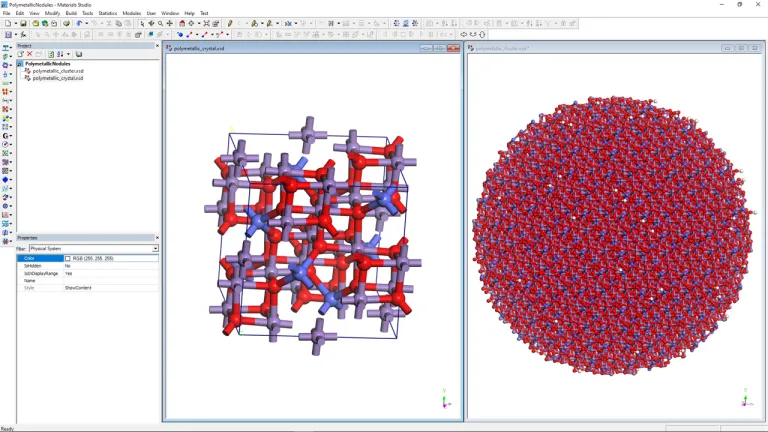The image size is (768, 432).
Task: Open the Statistics menu
Action: [x=107, y=13]
